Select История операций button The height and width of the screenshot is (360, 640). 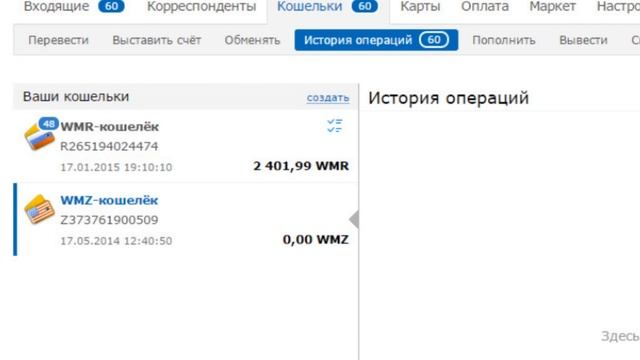click(x=376, y=40)
